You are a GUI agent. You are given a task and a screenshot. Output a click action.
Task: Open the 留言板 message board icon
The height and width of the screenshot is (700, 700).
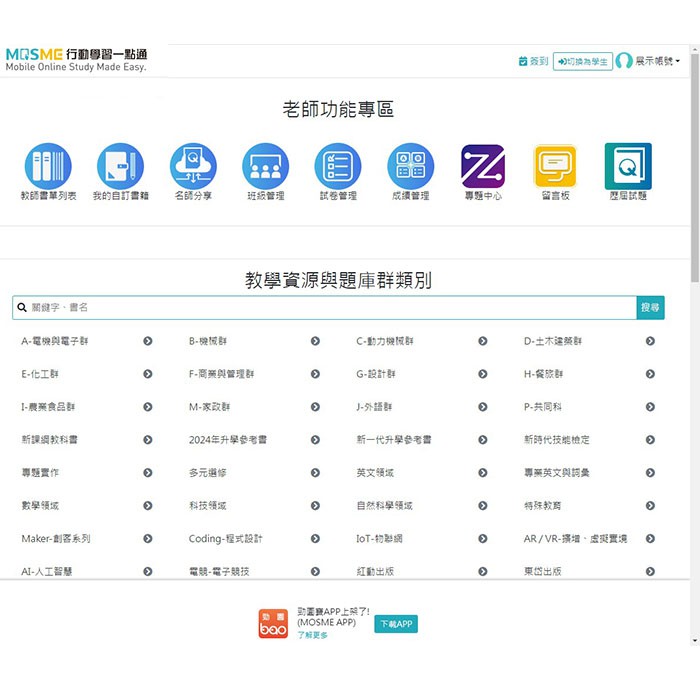click(555, 166)
